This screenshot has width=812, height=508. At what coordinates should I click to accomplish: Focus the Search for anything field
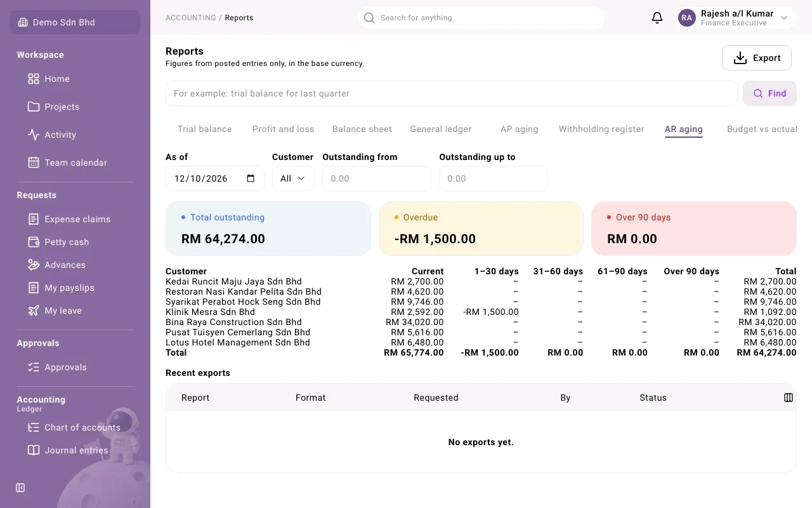481,18
